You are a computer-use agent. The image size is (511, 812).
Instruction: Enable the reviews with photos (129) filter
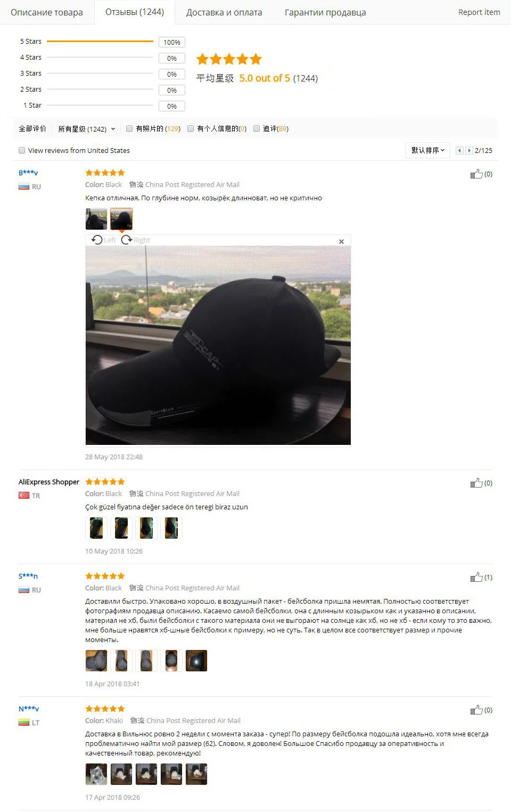tap(129, 128)
